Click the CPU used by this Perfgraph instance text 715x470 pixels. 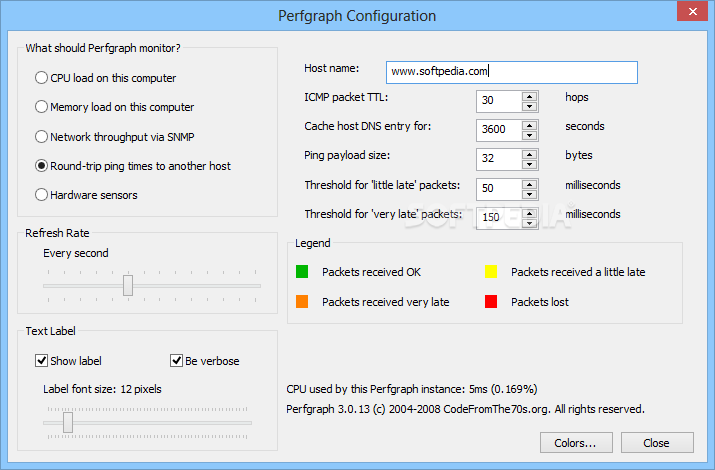click(412, 389)
